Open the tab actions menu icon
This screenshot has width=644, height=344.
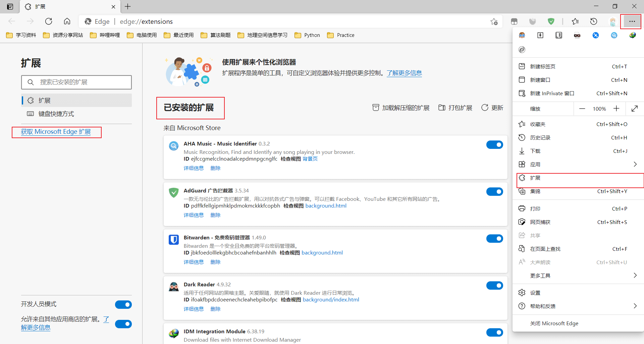tap(10, 7)
